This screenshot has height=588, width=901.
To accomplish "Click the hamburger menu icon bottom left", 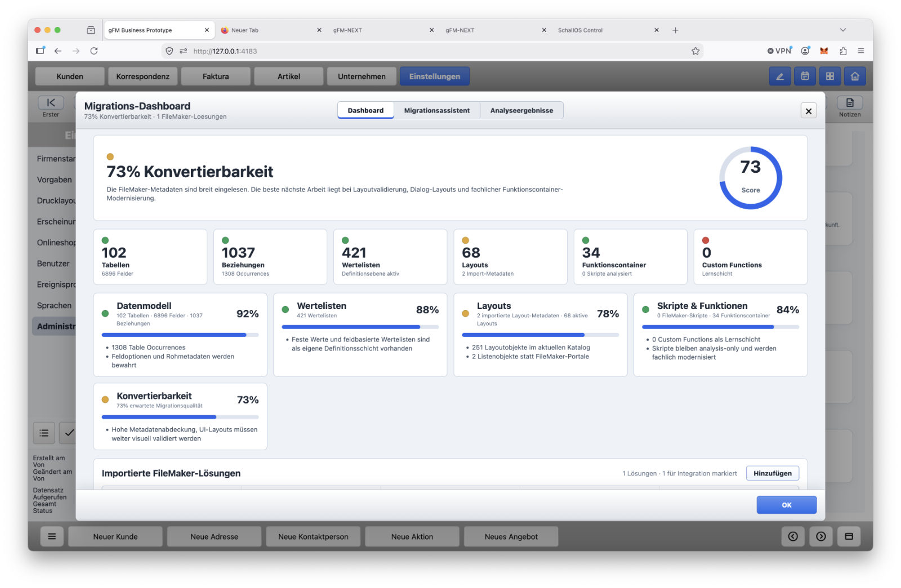I will tap(52, 537).
